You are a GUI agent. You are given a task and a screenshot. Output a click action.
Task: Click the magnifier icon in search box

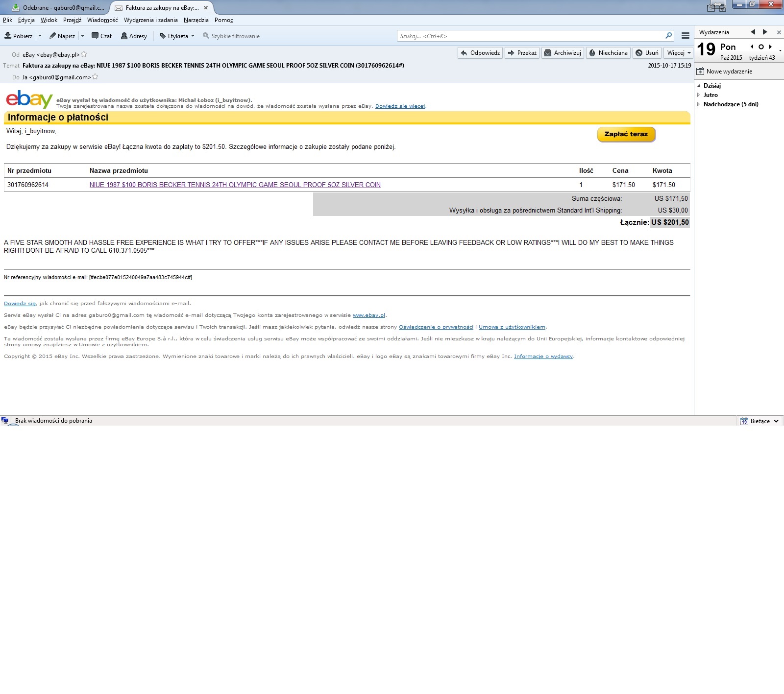point(668,36)
